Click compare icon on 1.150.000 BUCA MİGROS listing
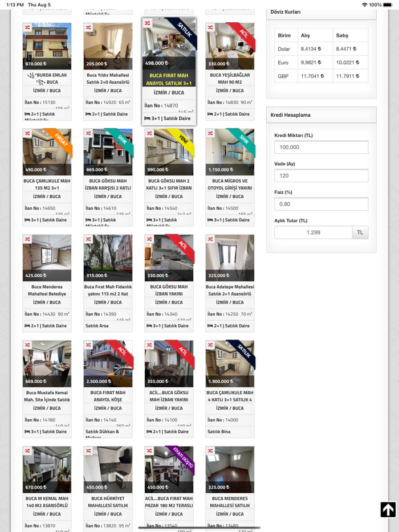Image resolution: width=399 pixels, height=532 pixels. tap(210, 133)
